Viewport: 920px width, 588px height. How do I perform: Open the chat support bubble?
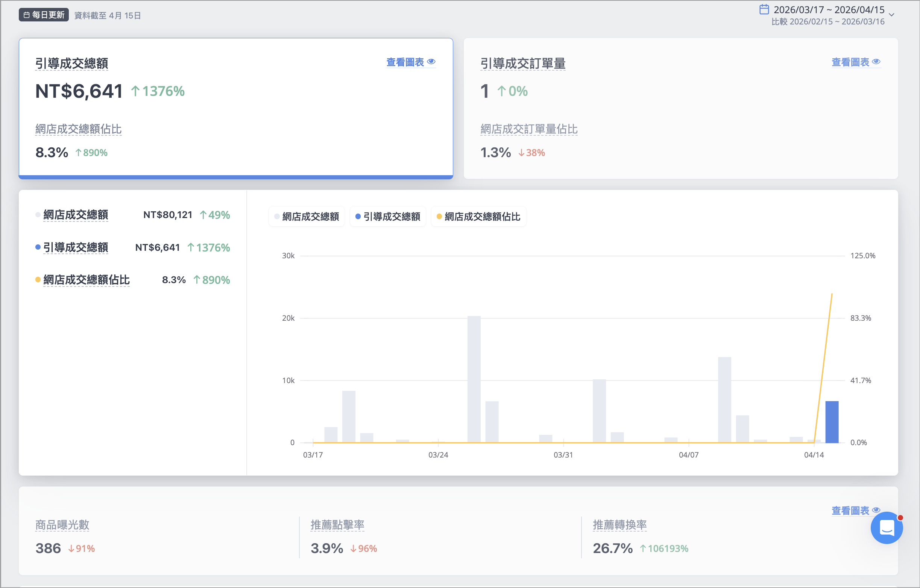point(887,528)
